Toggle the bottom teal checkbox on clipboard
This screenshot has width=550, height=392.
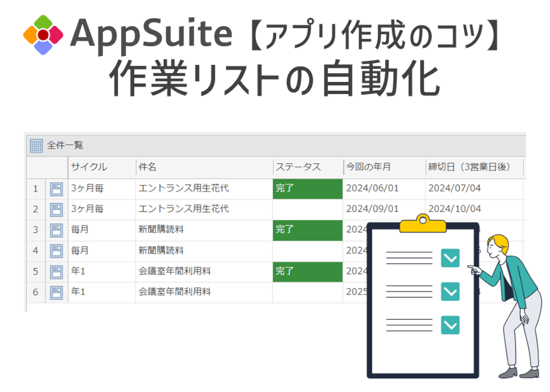450,325
